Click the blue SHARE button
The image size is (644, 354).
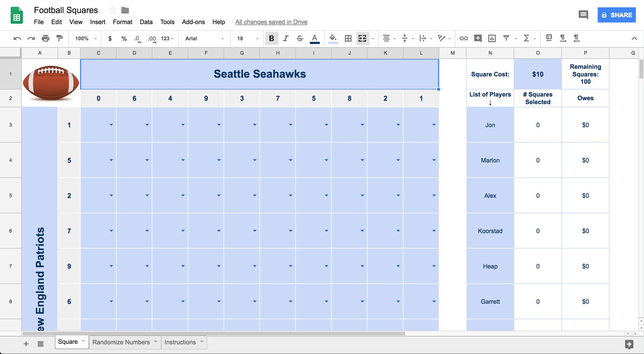tap(616, 15)
